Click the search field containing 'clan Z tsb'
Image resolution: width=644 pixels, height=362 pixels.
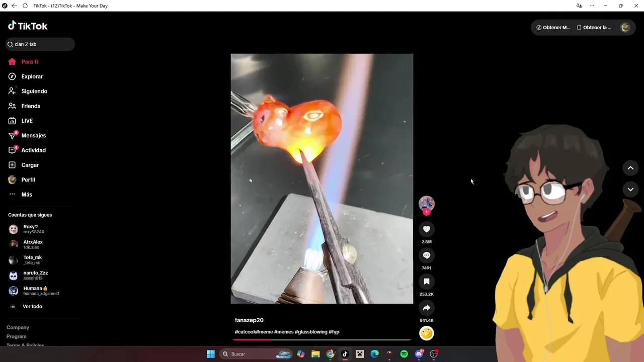click(40, 44)
